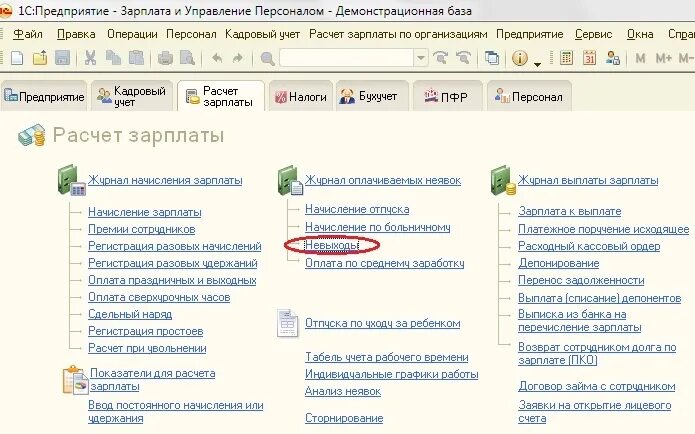
Task: Open the Calendar toolbar icon
Action: [x=590, y=58]
